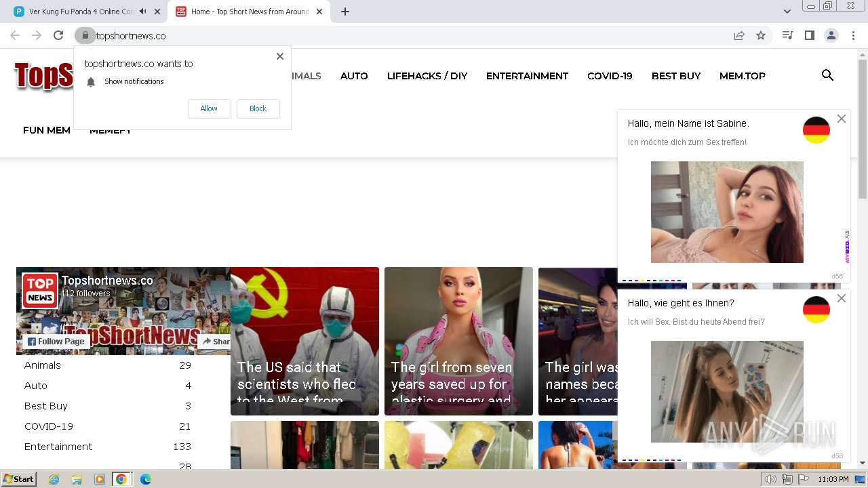The image size is (868, 488).
Task: Open site search magnifier icon
Action: (x=827, y=75)
